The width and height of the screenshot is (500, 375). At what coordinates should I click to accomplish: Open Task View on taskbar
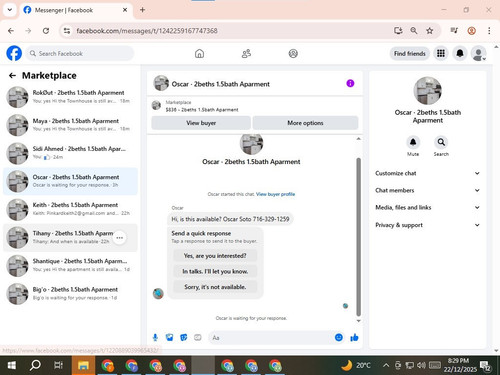tap(58, 365)
